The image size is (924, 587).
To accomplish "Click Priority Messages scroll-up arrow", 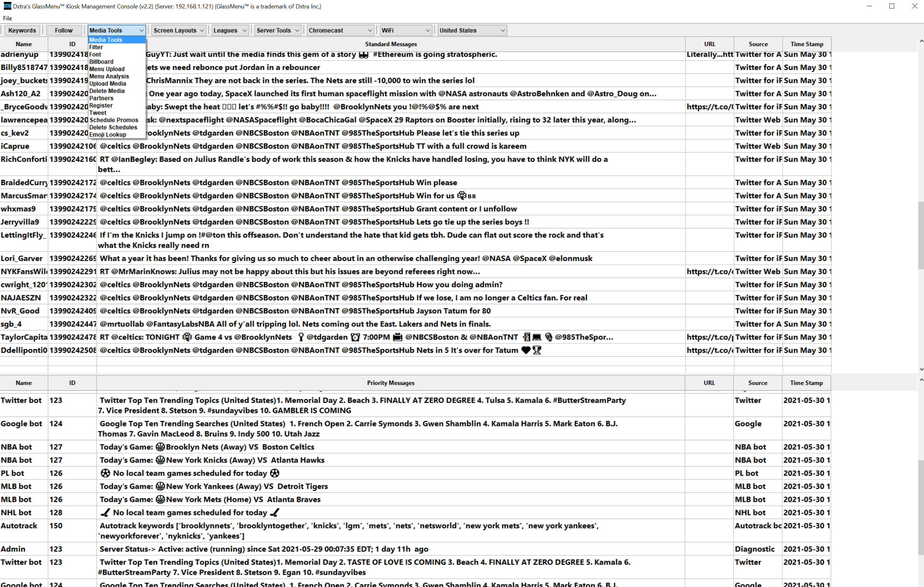I will click(921, 379).
